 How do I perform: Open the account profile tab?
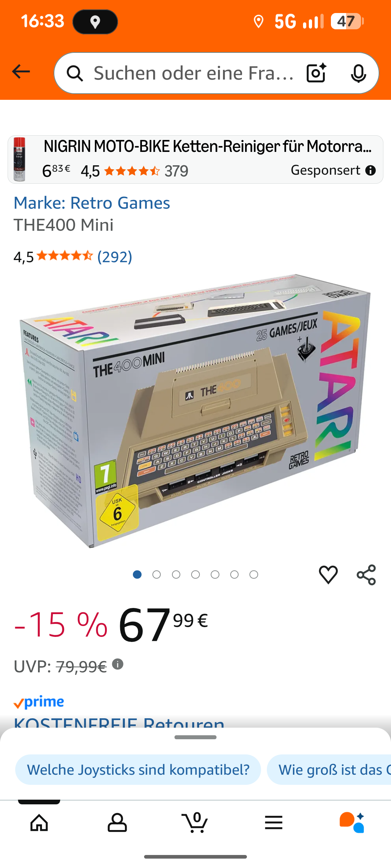[x=117, y=823]
